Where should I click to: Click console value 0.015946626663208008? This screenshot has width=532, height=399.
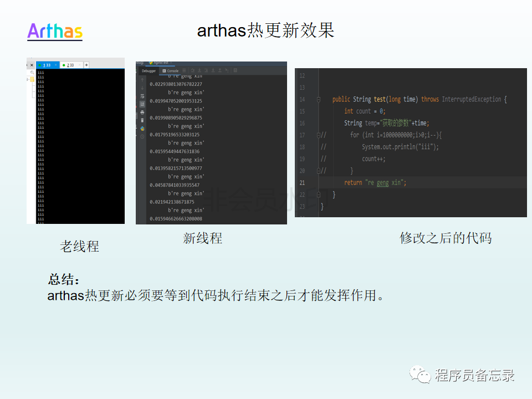176,219
